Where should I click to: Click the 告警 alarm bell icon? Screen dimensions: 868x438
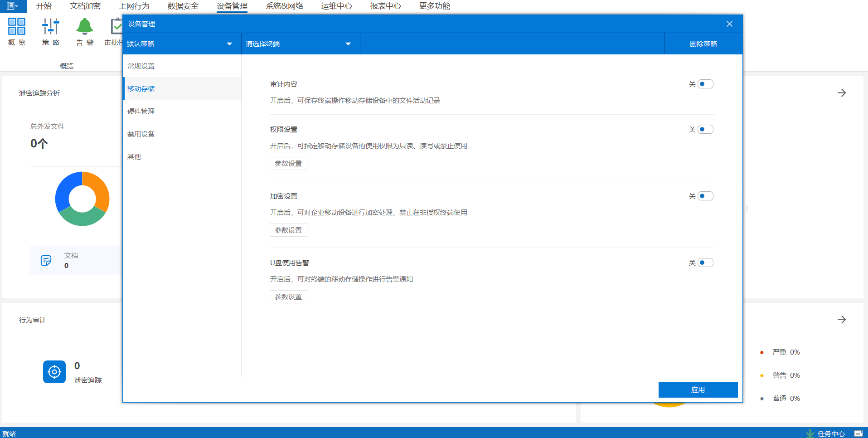[x=85, y=27]
